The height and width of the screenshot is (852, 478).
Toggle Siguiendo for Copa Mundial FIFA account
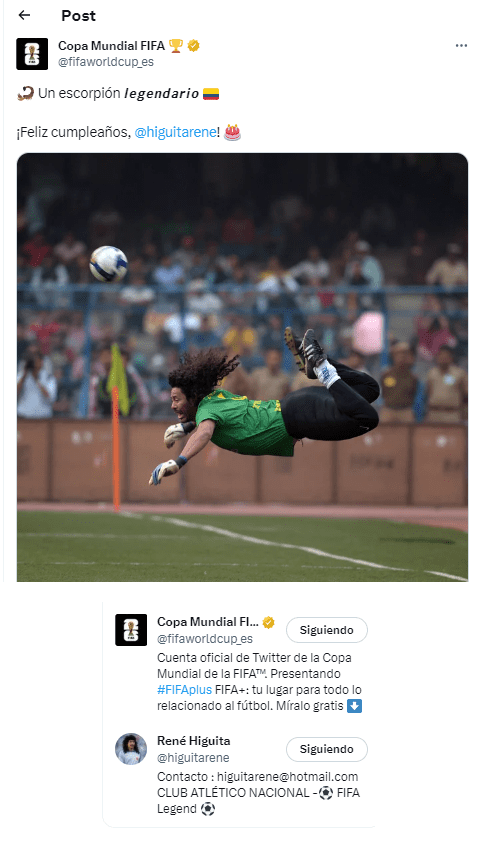coord(326,630)
